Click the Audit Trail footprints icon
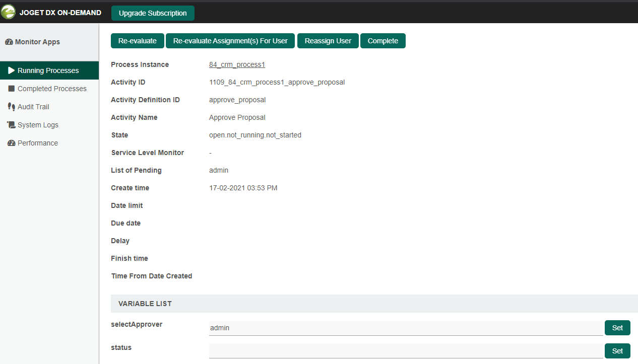The height and width of the screenshot is (364, 638). tap(11, 107)
